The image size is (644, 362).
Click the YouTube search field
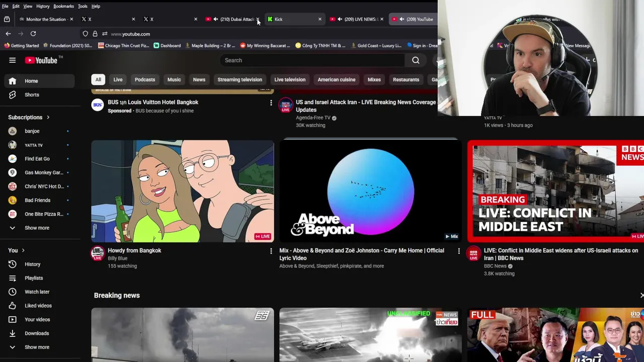(x=312, y=60)
